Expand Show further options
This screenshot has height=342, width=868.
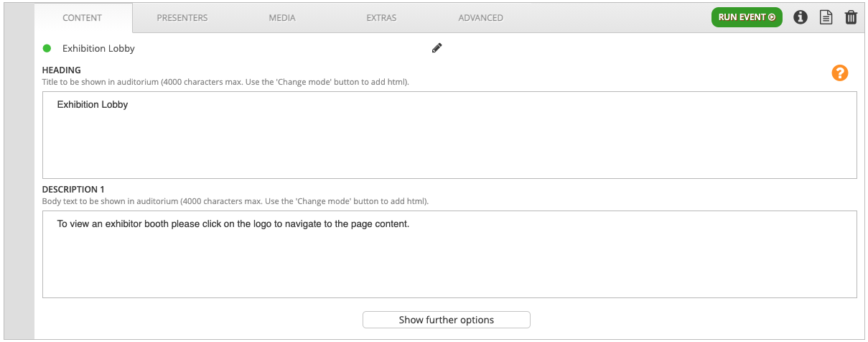(x=447, y=320)
